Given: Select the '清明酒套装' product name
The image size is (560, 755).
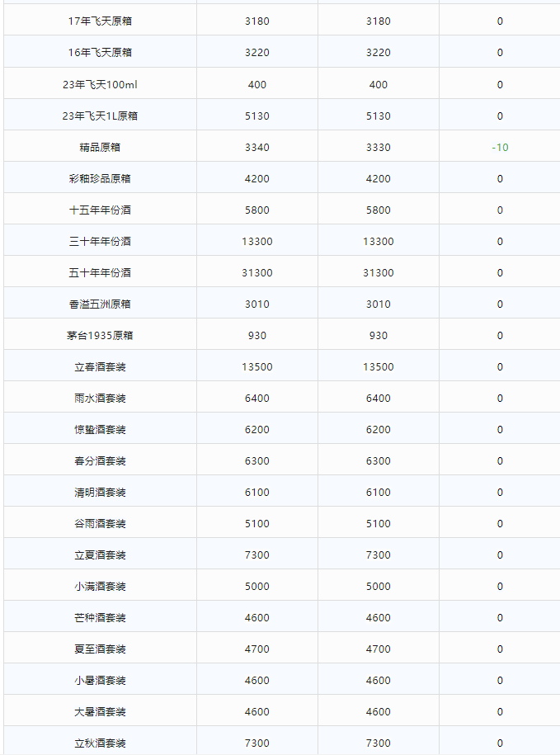Looking at the screenshot, I should [x=100, y=492].
